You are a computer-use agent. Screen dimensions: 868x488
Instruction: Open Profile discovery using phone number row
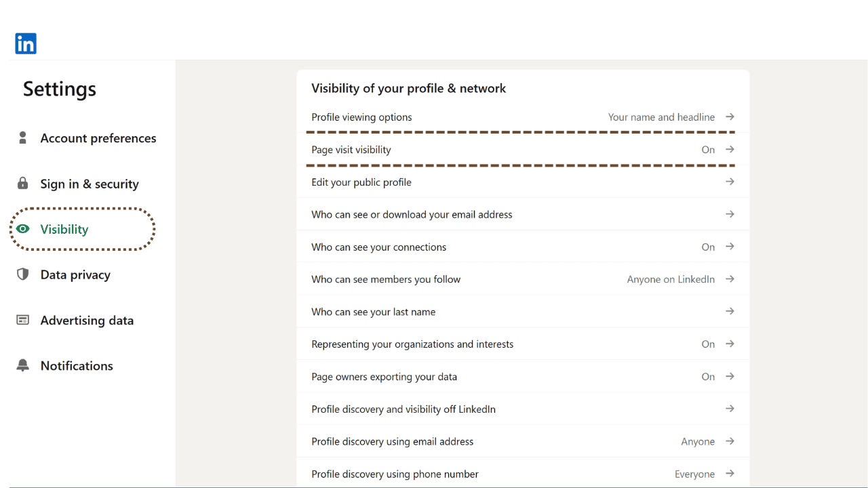[395, 474]
